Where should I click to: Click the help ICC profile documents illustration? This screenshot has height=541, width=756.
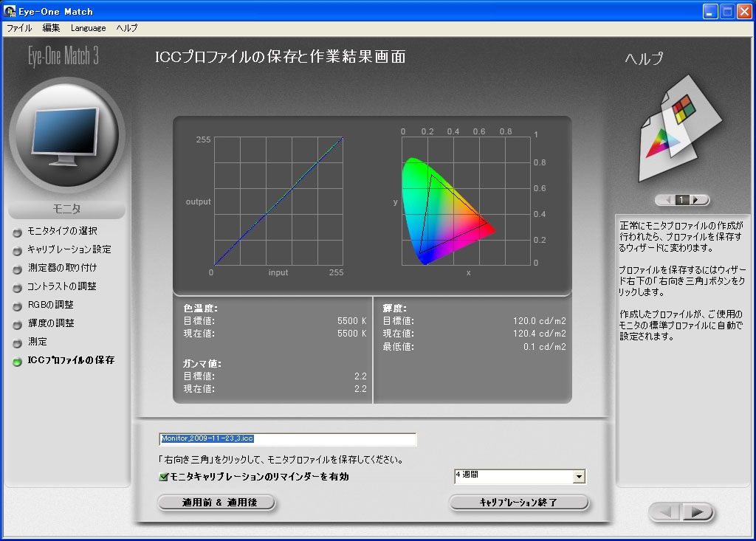680,129
